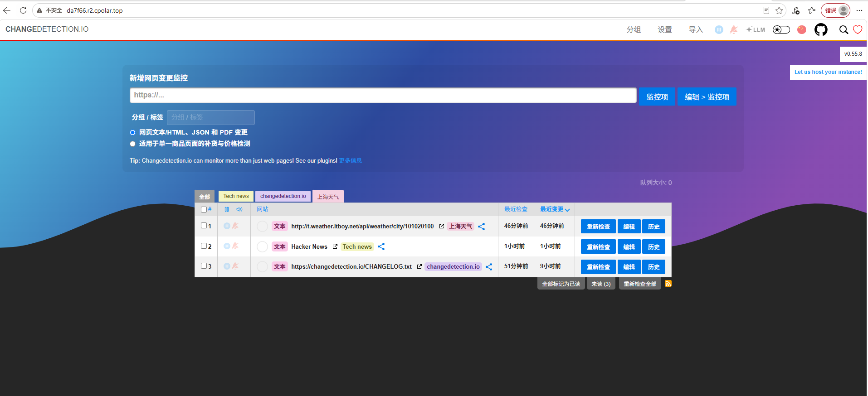Click 重新检查全部 button
Screen dimensions: 868x396
point(640,284)
